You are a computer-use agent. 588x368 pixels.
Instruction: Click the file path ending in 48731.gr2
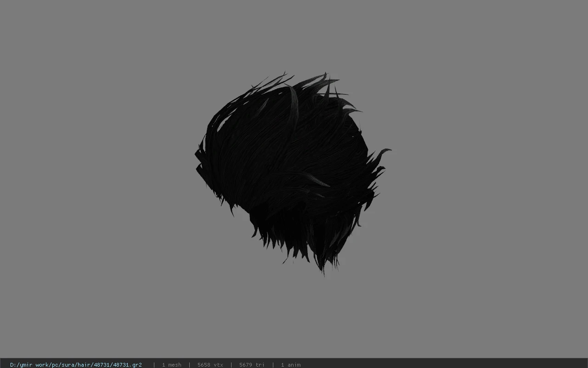(76, 365)
